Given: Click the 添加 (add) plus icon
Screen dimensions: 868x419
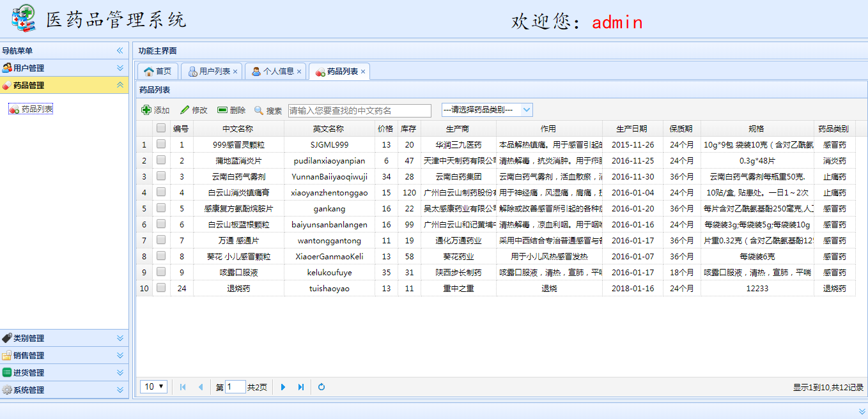Looking at the screenshot, I should click(146, 110).
